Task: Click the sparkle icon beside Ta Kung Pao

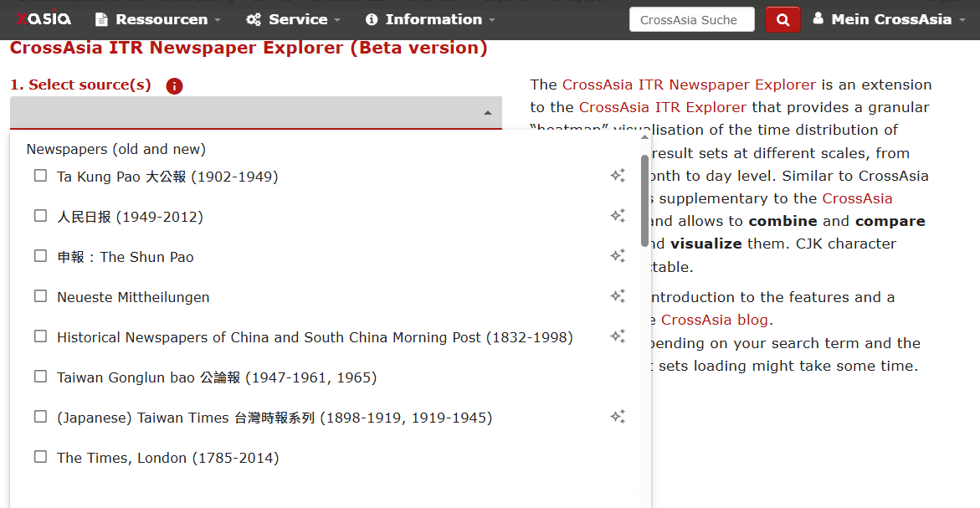Action: (618, 176)
